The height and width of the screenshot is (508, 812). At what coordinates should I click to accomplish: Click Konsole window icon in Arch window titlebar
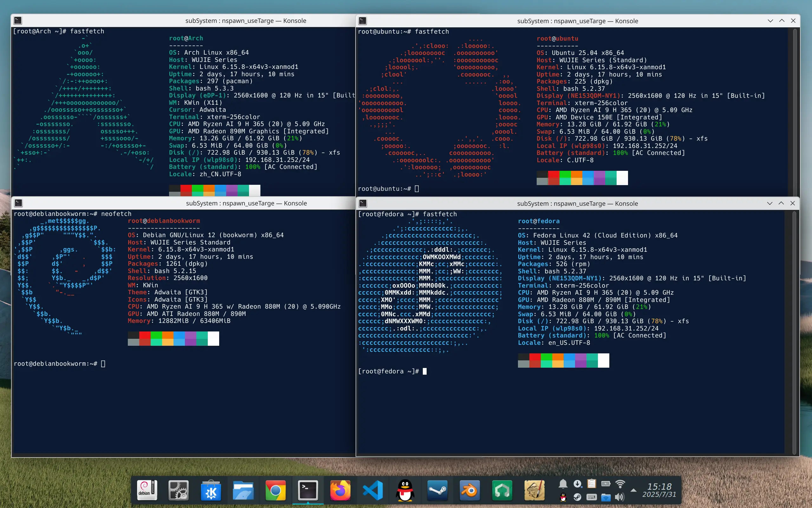pos(18,21)
